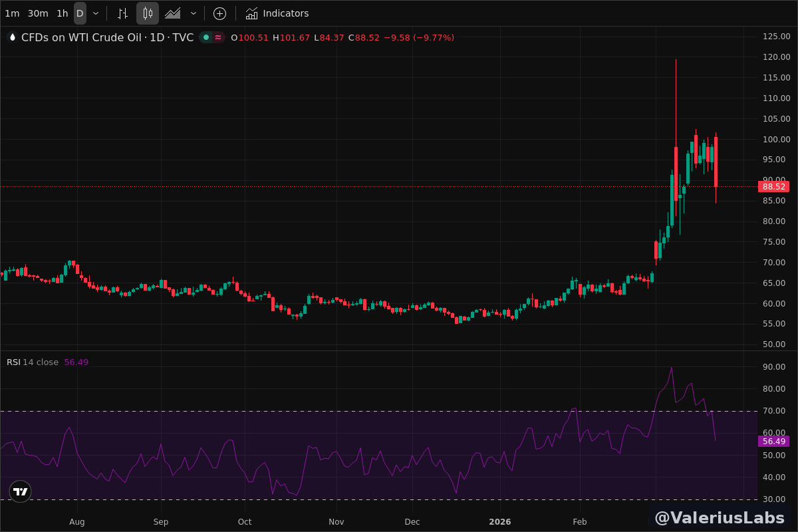Click the 2026 label on time axis
798x532 pixels.
click(x=500, y=522)
